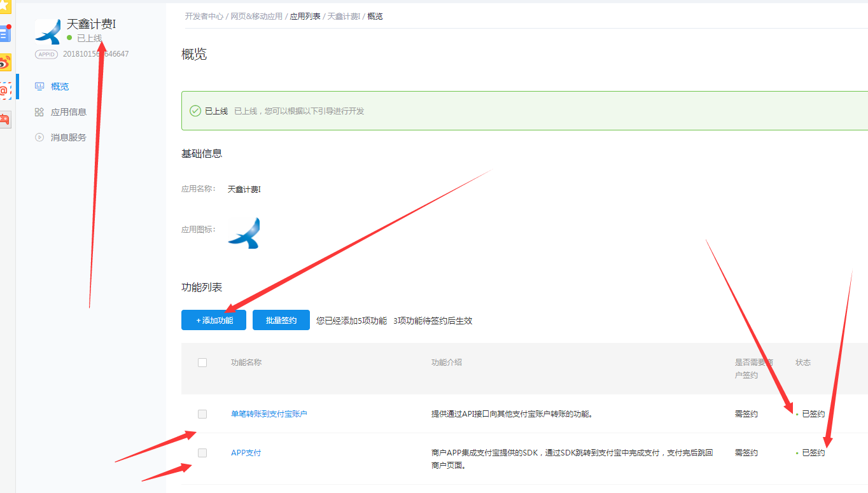Click the APPID badge in sidebar
Viewport: 868px width, 493px height.
pyautogui.click(x=46, y=54)
